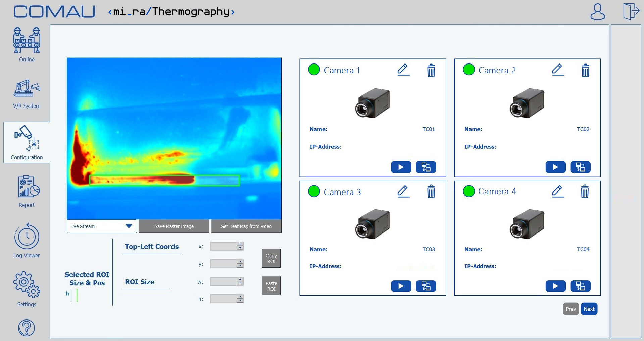Image resolution: width=644 pixels, height=341 pixels.
Task: Edit Camera 1 with pencil icon
Action: pos(403,70)
